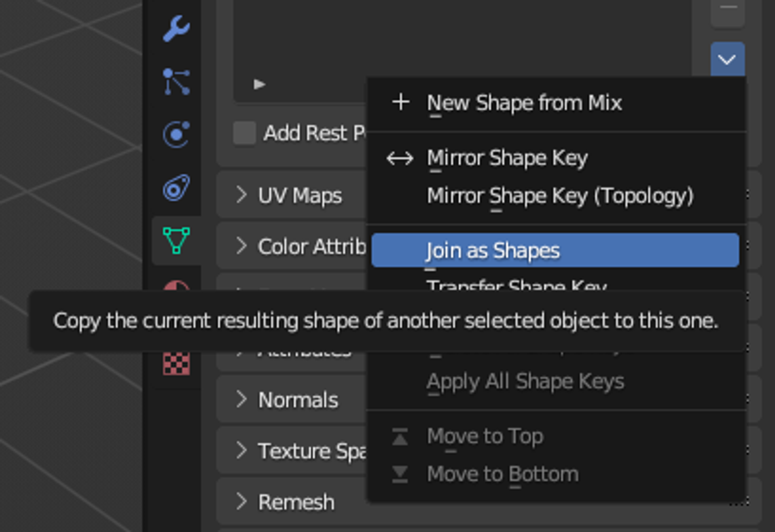Image resolution: width=775 pixels, height=532 pixels.
Task: Open the Particles properties tab
Action: [x=176, y=82]
